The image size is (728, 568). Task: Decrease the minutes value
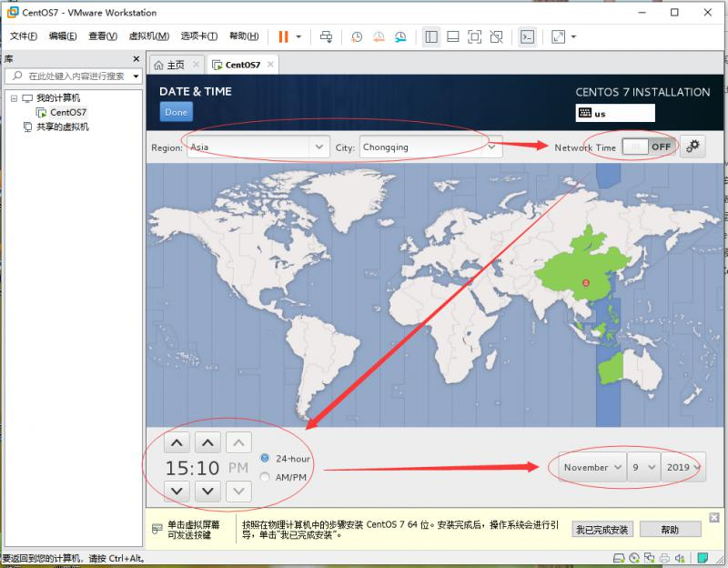click(x=207, y=491)
